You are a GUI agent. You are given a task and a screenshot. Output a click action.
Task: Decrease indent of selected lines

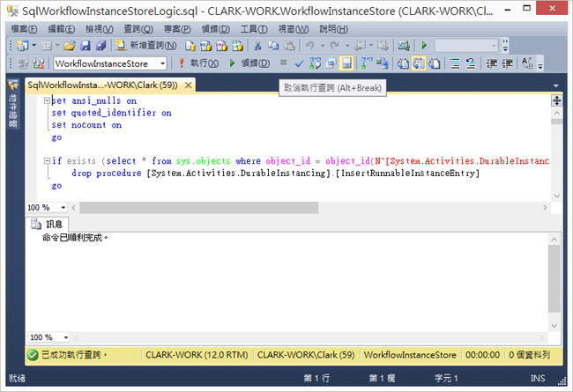(491, 63)
